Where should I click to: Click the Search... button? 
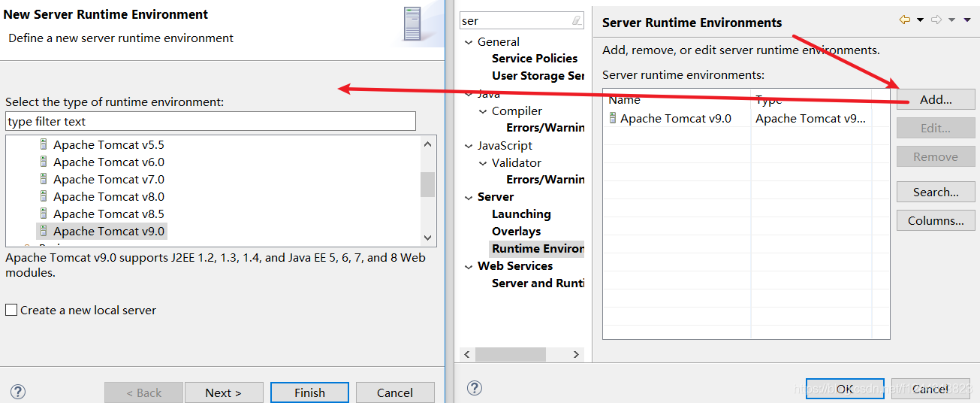point(936,192)
